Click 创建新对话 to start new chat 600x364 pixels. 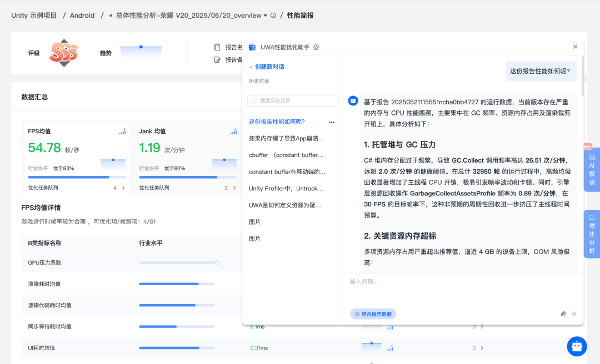coord(267,67)
